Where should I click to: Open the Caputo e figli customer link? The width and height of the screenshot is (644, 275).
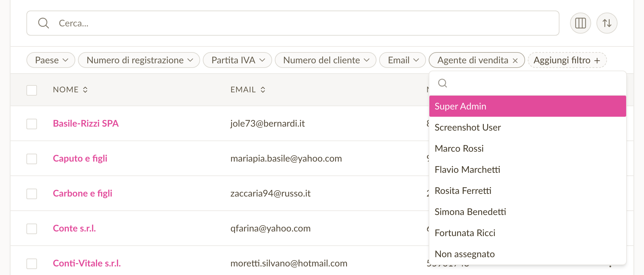pos(80,158)
